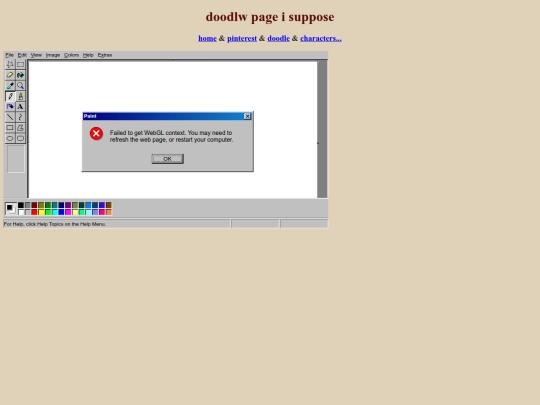540x405 pixels.
Task: Select the rectangular Select tool
Action: point(20,64)
